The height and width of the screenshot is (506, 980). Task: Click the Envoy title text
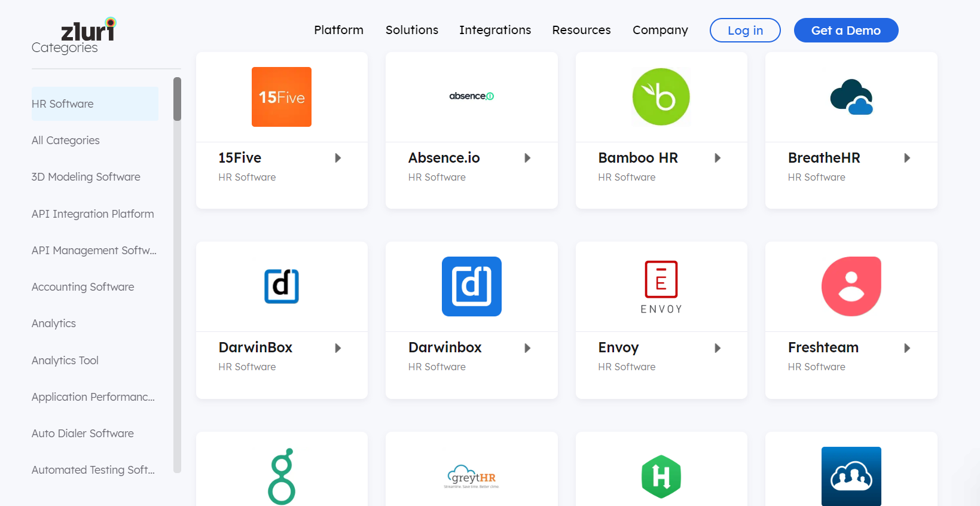[x=619, y=348]
